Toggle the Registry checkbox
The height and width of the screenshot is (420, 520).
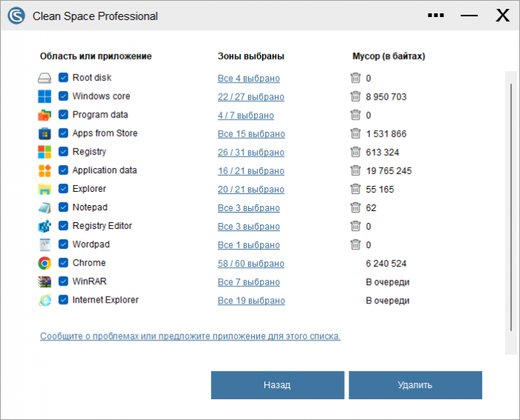pos(63,152)
